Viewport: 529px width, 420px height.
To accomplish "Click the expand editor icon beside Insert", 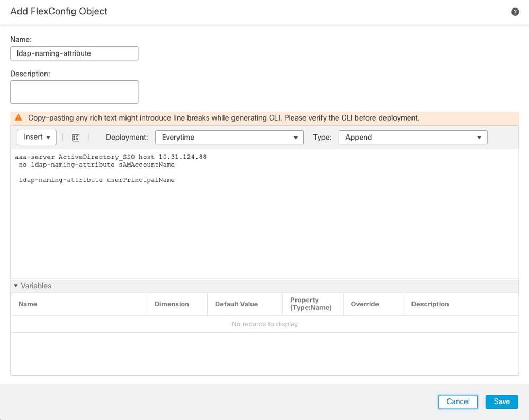I will [x=76, y=137].
